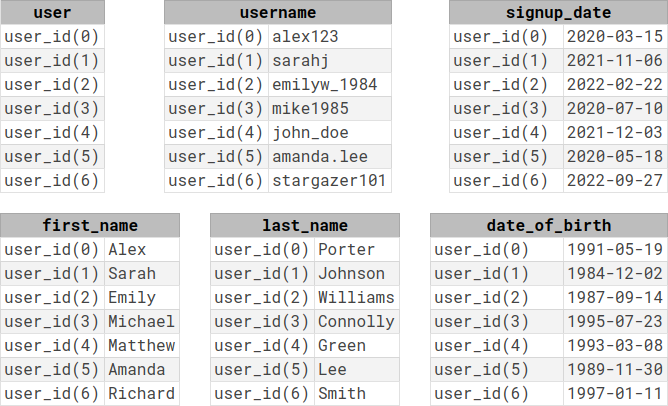Click the first name 'Michael'
This screenshot has height=406, width=668.
coord(142,322)
